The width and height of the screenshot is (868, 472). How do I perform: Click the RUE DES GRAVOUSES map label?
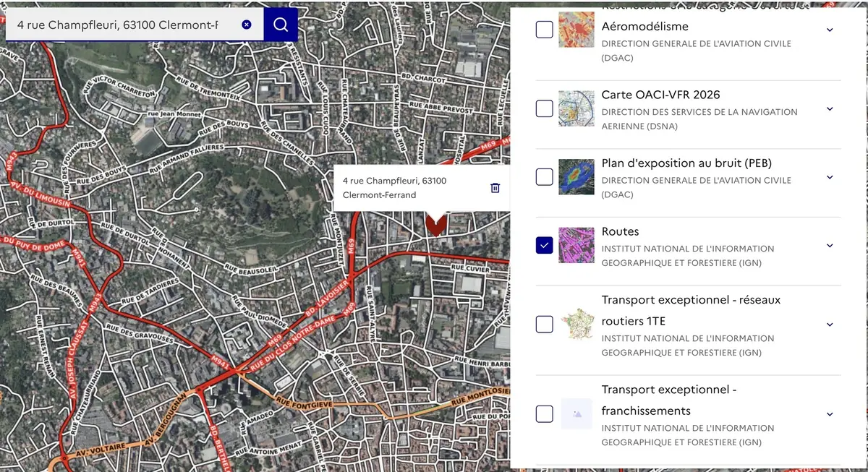coord(139,333)
